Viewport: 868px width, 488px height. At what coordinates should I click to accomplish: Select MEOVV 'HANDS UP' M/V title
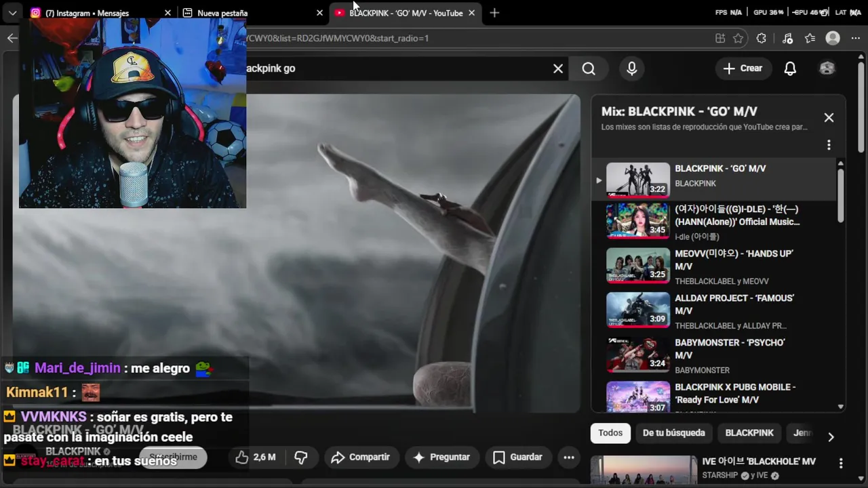734,260
